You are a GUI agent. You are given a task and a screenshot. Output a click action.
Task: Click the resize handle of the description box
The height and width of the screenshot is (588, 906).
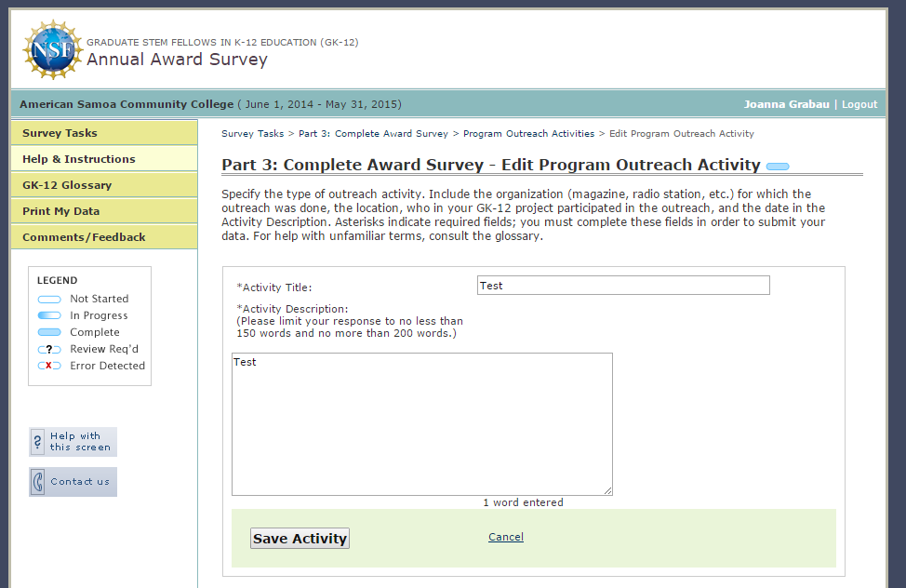click(607, 491)
